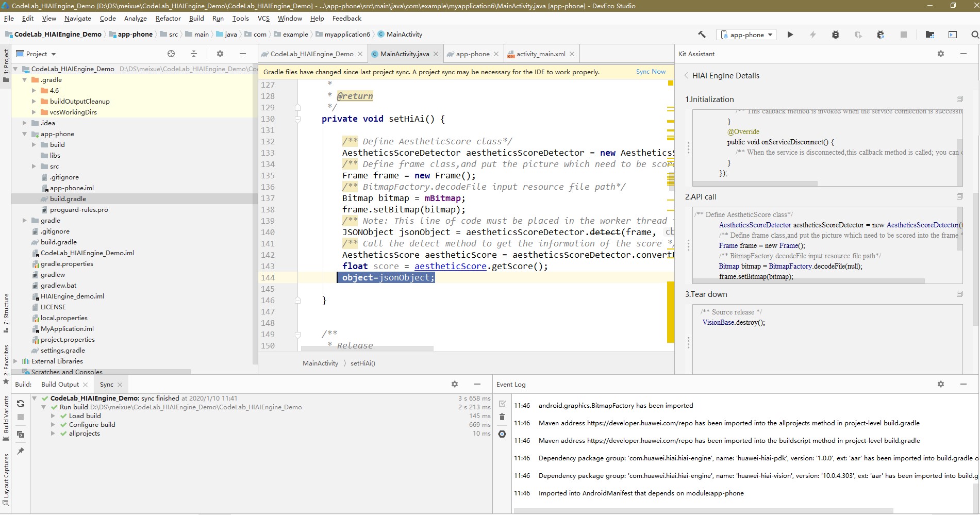This screenshot has width=980, height=515.
Task: Copy the Tear down code snippet icon
Action: tap(959, 294)
